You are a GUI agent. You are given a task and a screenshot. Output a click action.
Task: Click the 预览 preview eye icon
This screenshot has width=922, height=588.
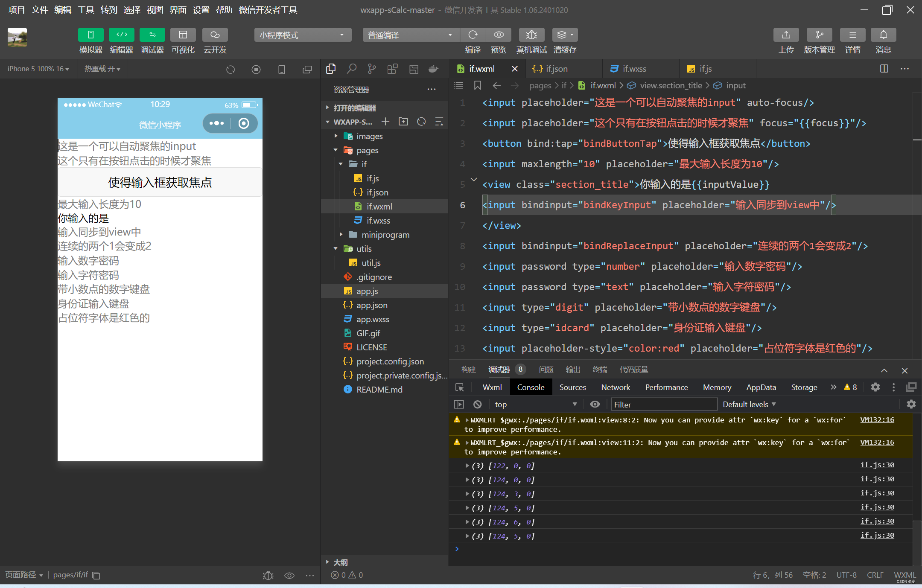click(x=499, y=35)
